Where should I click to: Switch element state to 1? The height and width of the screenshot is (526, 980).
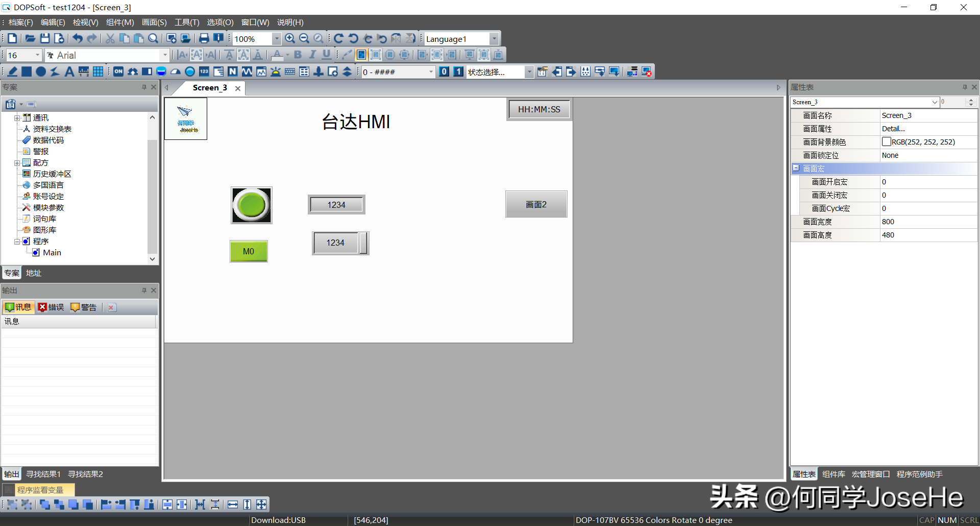pos(458,71)
